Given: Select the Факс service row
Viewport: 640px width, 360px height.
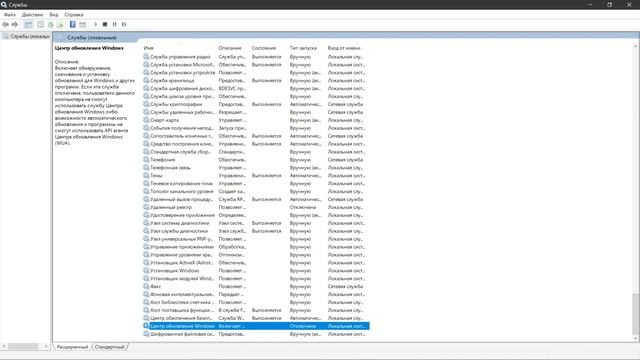Looking at the screenshot, I should tap(256, 287).
